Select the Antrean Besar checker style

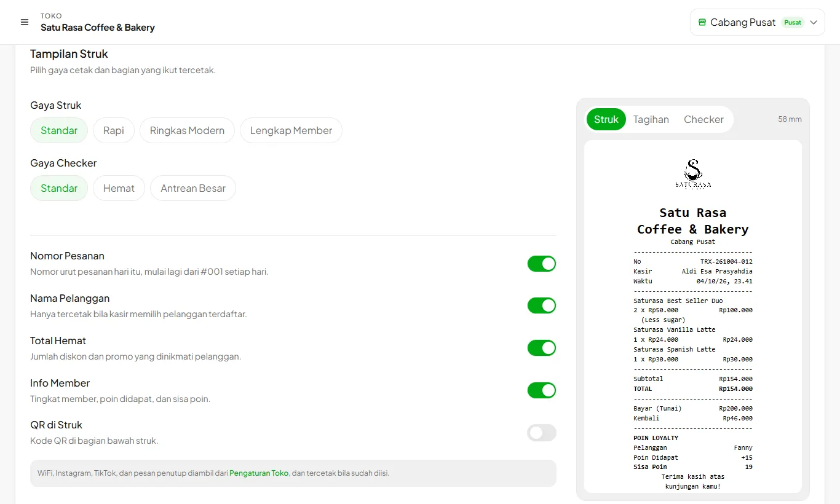tap(193, 188)
